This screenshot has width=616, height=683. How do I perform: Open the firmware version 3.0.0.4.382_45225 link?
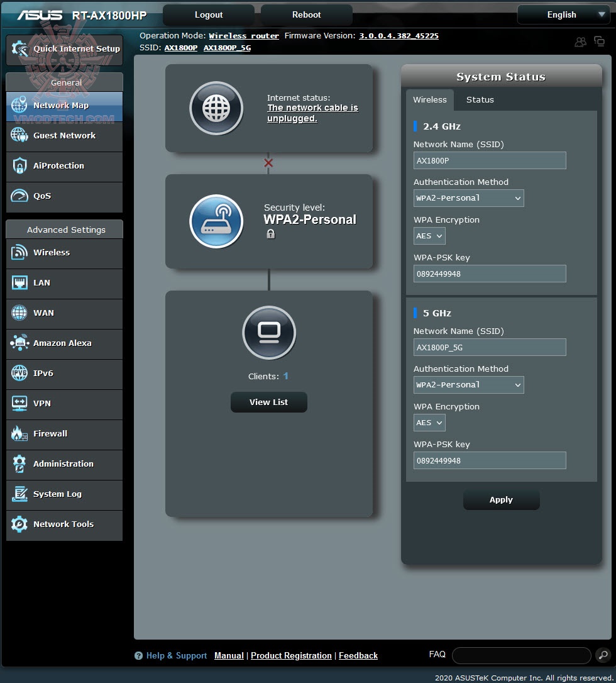(x=399, y=36)
